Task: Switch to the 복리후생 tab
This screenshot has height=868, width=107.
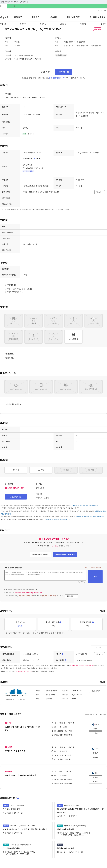Action: 63,24
